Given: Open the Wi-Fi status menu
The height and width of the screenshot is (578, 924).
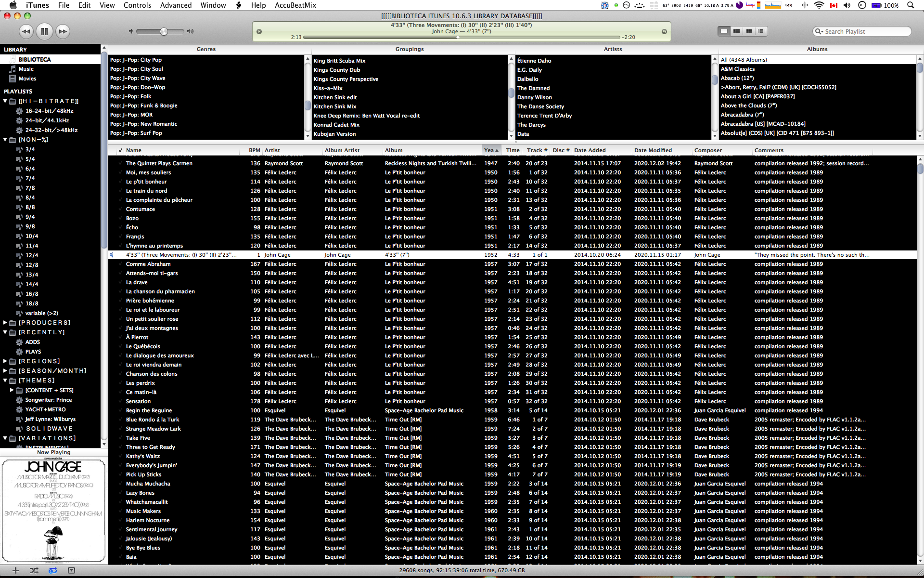Looking at the screenshot, I should pos(819,5).
